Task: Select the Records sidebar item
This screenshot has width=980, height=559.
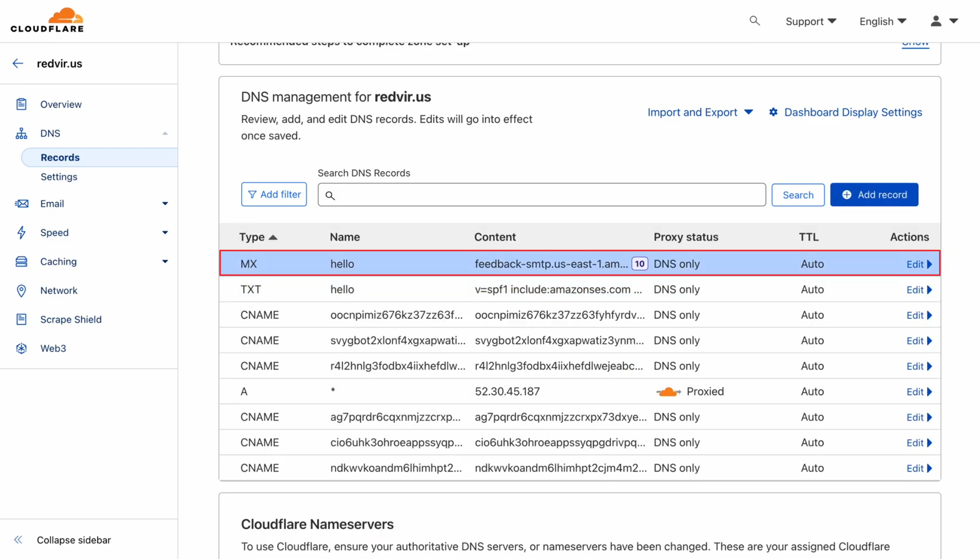Action: [60, 157]
